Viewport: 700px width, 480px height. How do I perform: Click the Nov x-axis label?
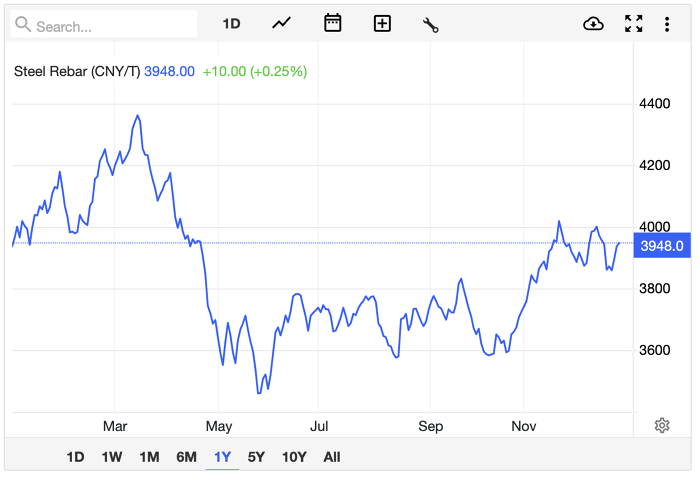(x=524, y=426)
